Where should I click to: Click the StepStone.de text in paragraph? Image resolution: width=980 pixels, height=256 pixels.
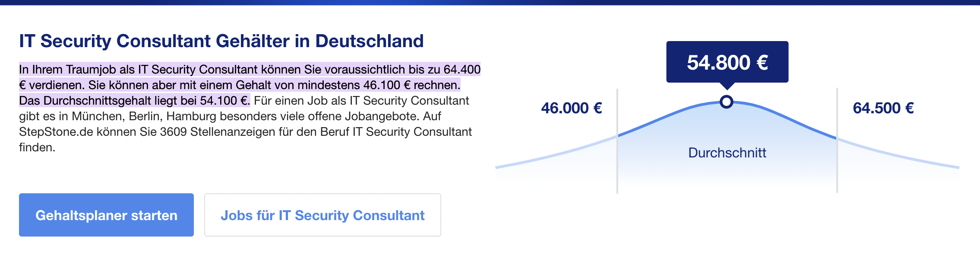click(x=56, y=132)
